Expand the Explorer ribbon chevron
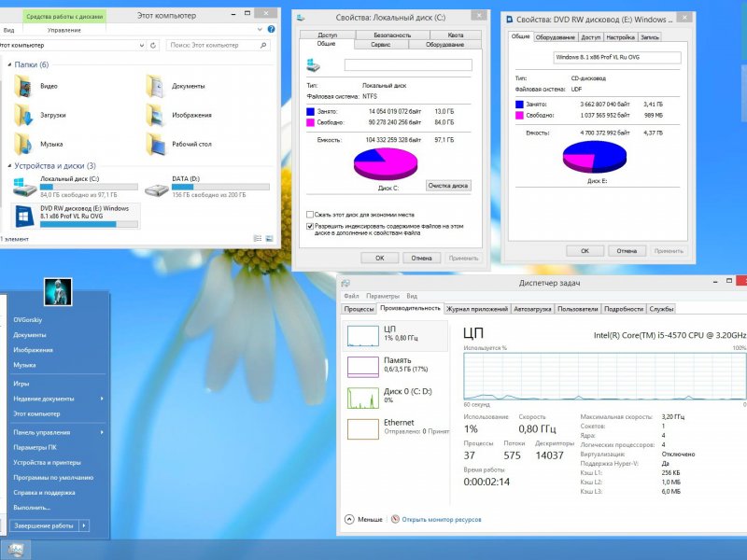This screenshot has width=747, height=560. [x=260, y=30]
